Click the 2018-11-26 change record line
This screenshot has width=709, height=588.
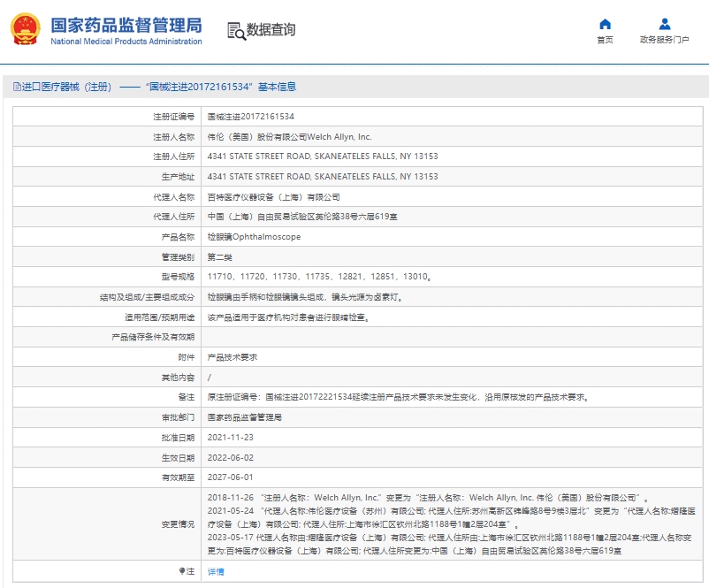(428, 498)
